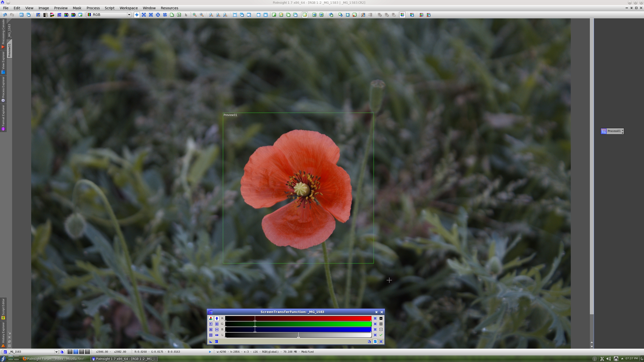The width and height of the screenshot is (644, 362).
Task: Click the new instance triangle in STF
Action: [x=211, y=342]
